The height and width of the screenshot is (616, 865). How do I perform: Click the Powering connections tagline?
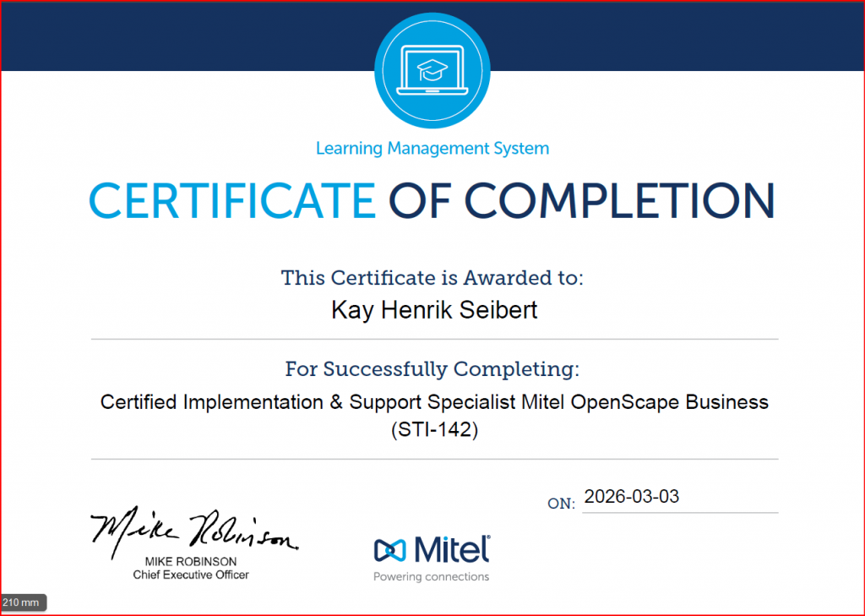click(431, 577)
